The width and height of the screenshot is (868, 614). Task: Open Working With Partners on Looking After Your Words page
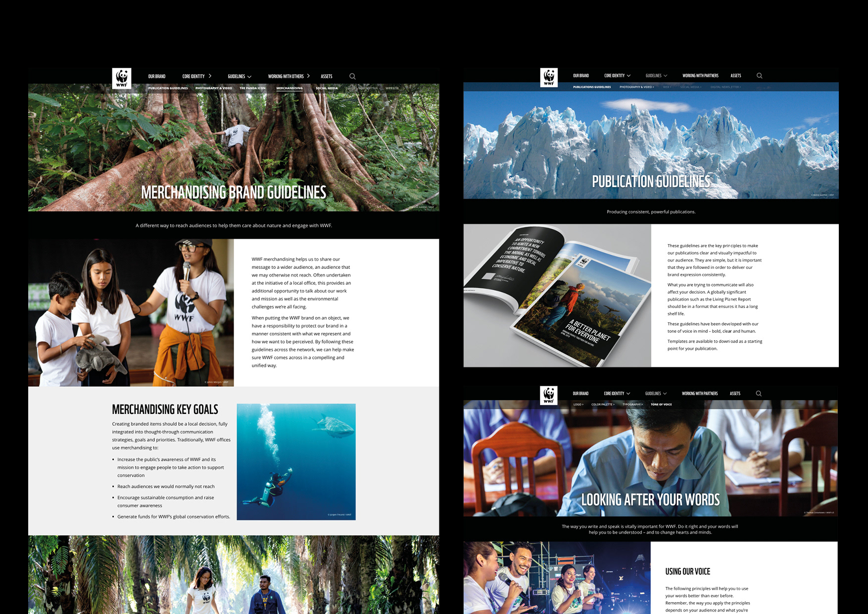(x=700, y=394)
